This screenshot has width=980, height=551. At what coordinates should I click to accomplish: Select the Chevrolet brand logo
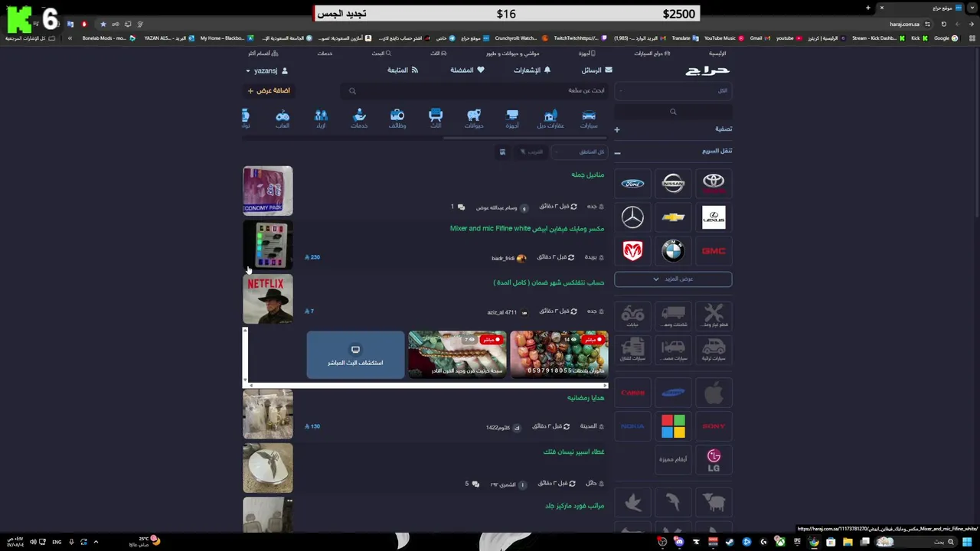[673, 217]
